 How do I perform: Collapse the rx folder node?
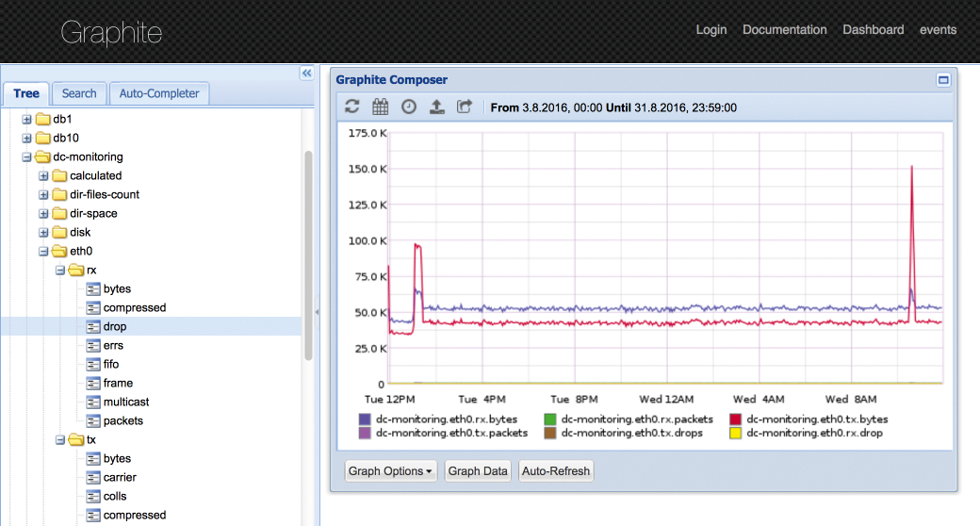60,271
